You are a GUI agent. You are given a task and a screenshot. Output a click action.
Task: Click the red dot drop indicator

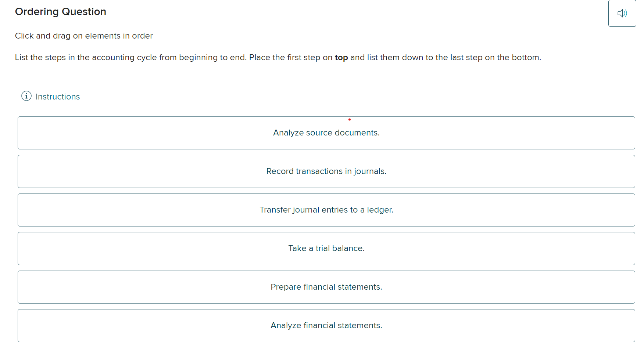349,119
